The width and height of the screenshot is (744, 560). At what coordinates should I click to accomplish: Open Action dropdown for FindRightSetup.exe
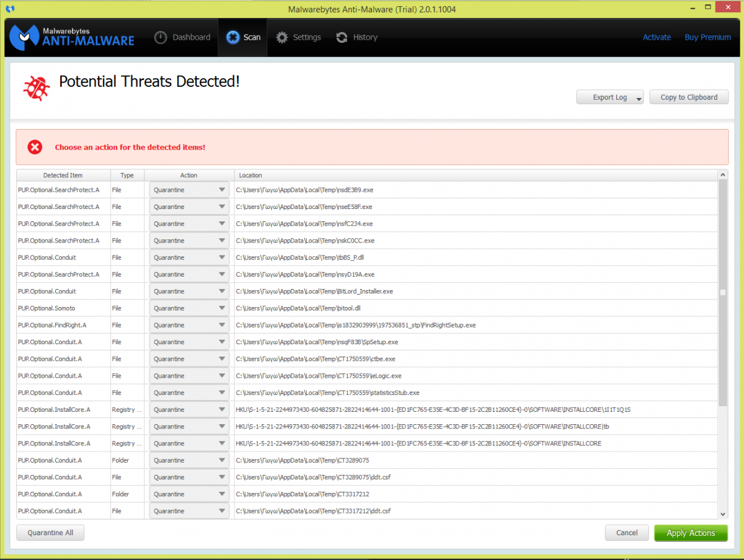[x=189, y=325]
